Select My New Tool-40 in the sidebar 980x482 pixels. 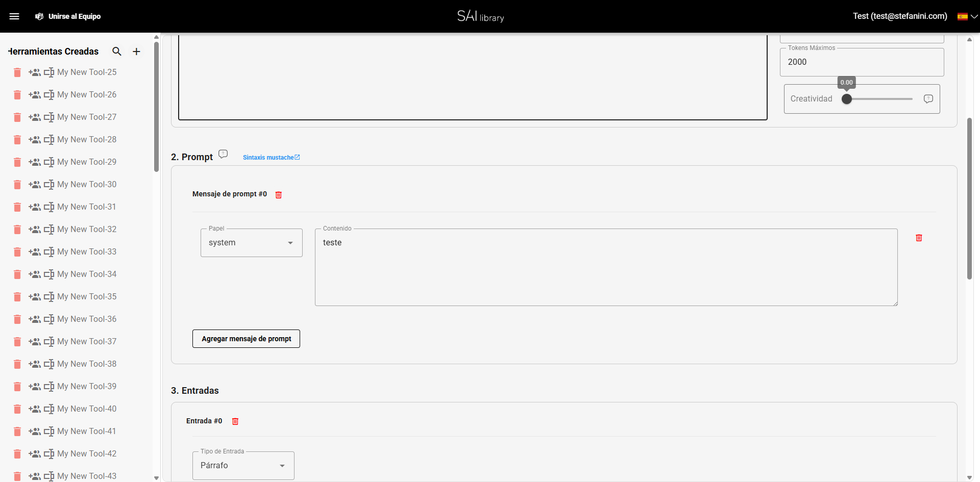click(x=87, y=409)
